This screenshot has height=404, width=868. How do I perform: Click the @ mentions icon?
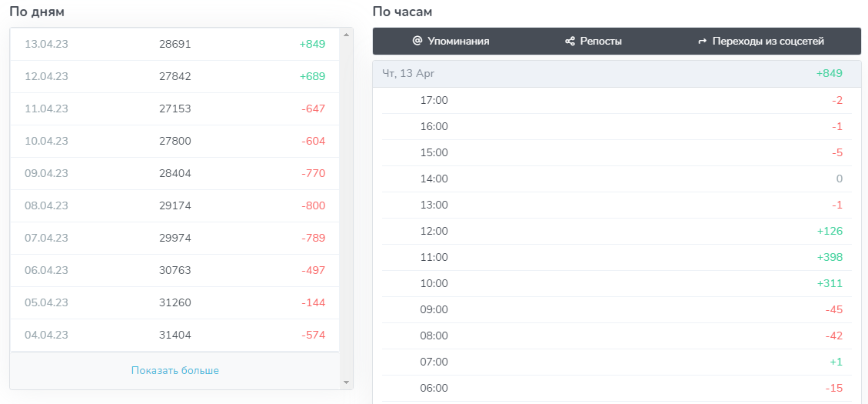click(x=417, y=41)
